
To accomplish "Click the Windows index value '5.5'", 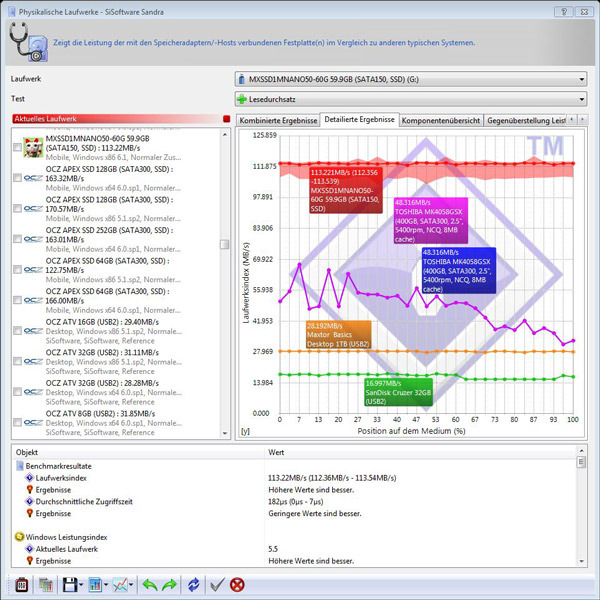I will (x=273, y=549).
